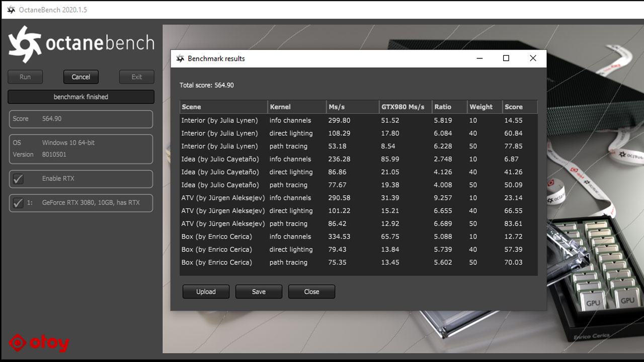Select the Idea path tracing row
Viewport: 644px width, 362px height.
coord(359,185)
